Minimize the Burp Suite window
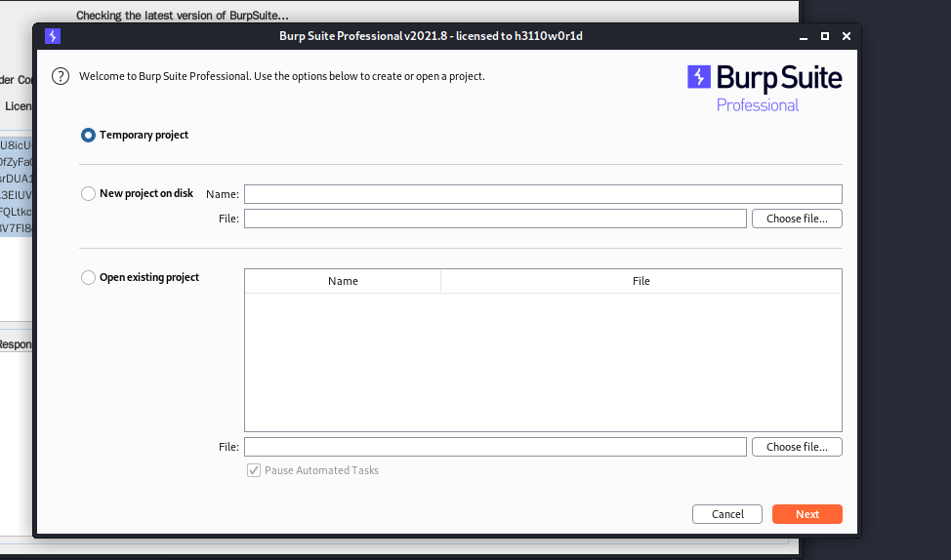The height and width of the screenshot is (560, 951). [x=804, y=36]
